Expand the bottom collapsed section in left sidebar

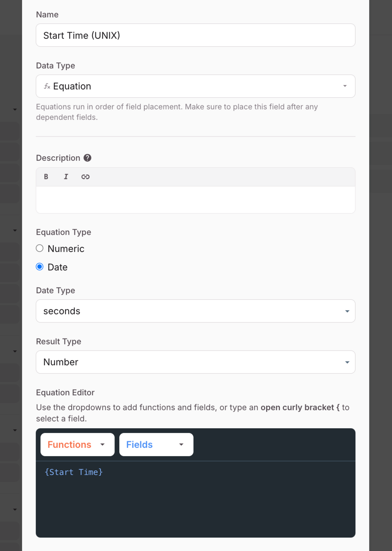15,509
